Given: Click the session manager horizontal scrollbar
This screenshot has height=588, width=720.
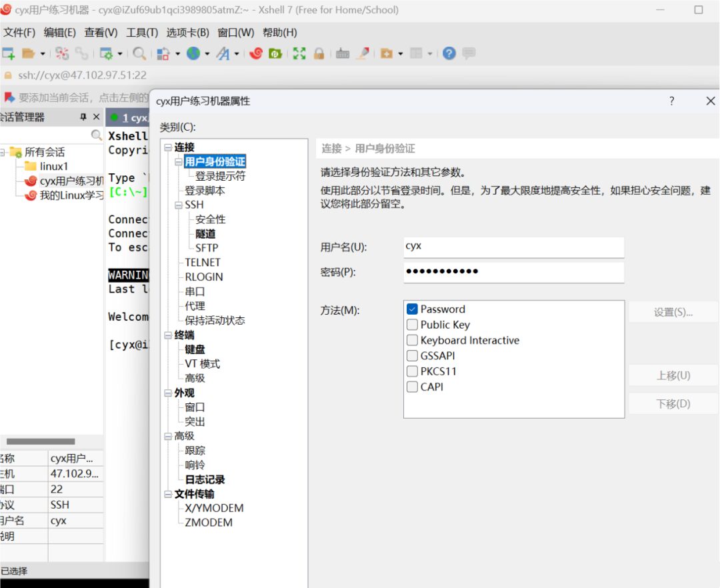Looking at the screenshot, I should coord(41,441).
